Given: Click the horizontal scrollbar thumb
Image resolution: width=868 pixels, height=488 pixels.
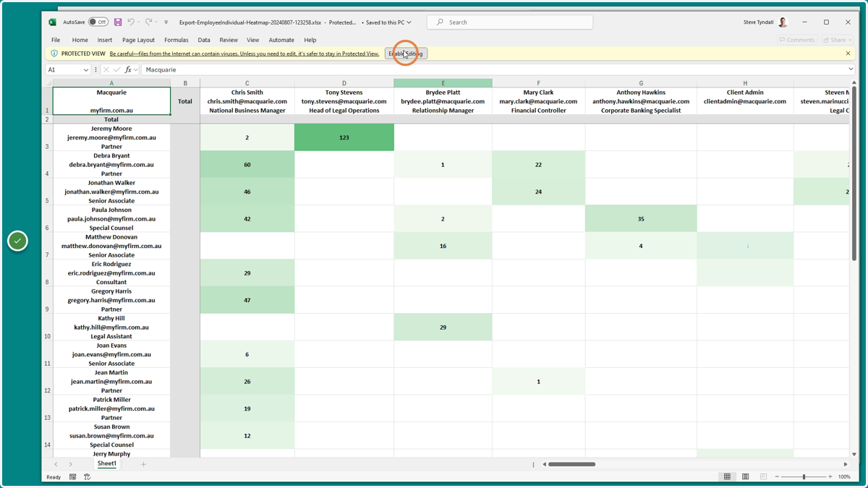Looking at the screenshot, I should tap(571, 464).
